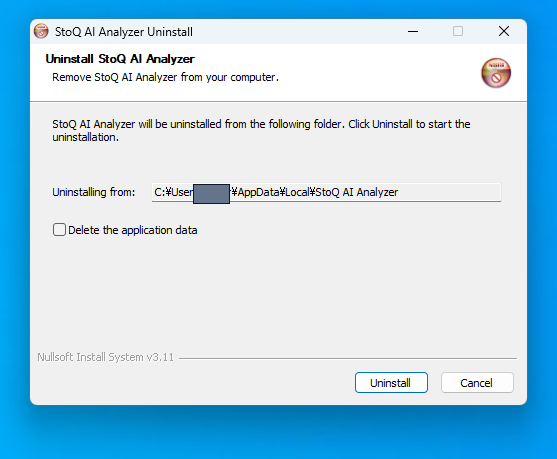Screen dimensions: 557x459
Task: Click the grey redacted username block in path
Action: tap(211, 194)
